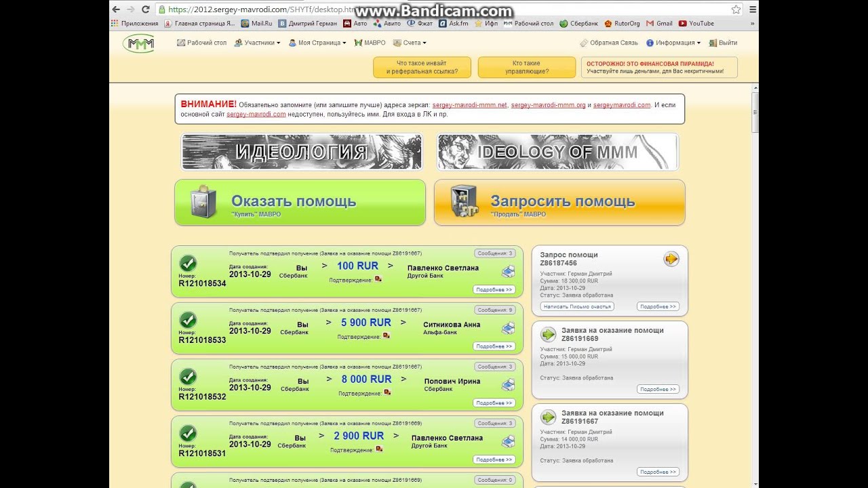The image size is (868, 488).
Task: Open Сбербанк bookmark
Action: [x=579, y=23]
